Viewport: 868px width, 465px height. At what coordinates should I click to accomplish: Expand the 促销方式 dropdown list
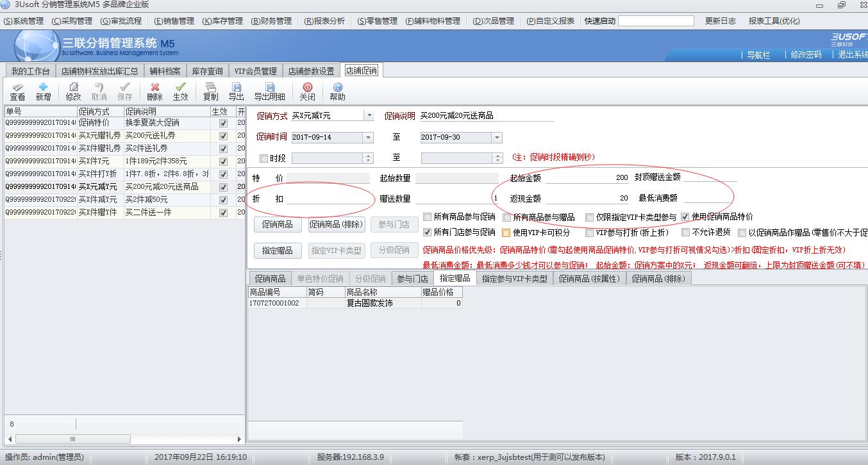click(x=369, y=116)
